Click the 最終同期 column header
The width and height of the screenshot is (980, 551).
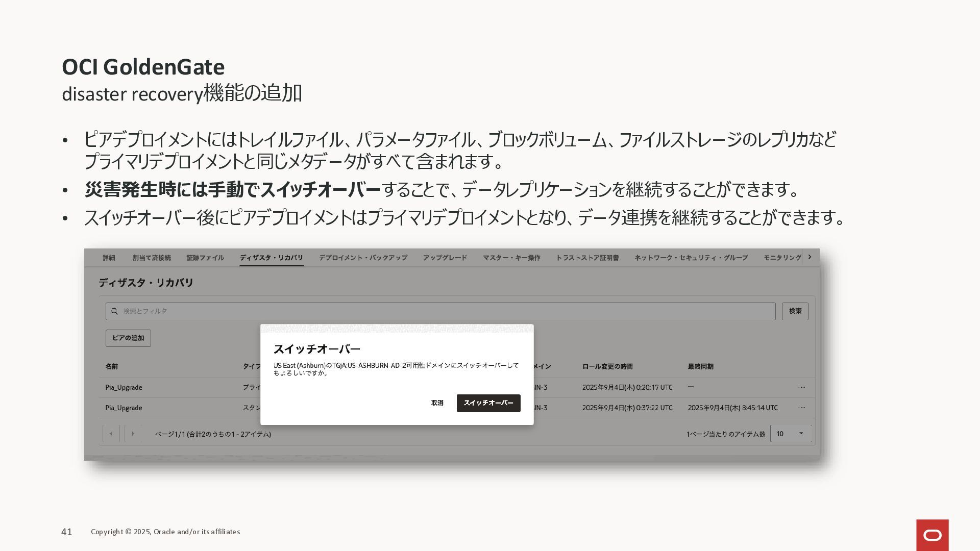point(700,366)
